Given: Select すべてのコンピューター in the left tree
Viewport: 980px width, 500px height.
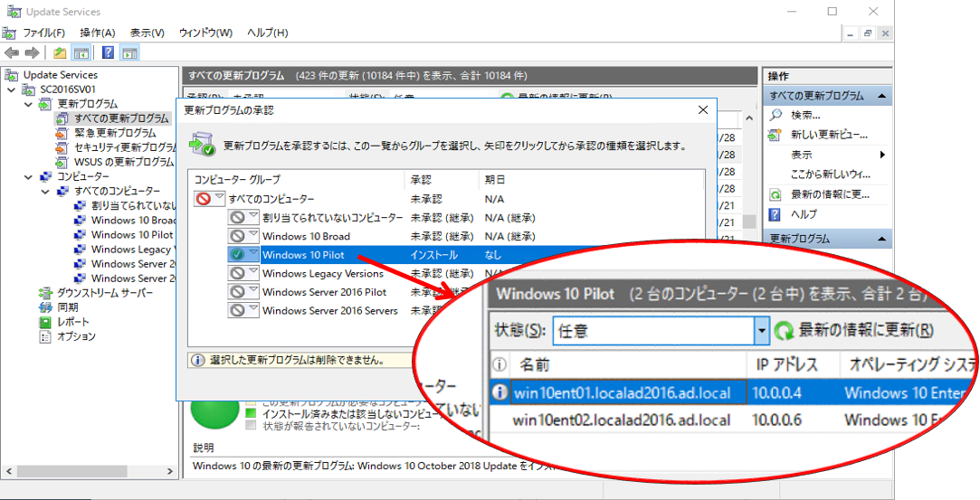Looking at the screenshot, I should pos(117,191).
